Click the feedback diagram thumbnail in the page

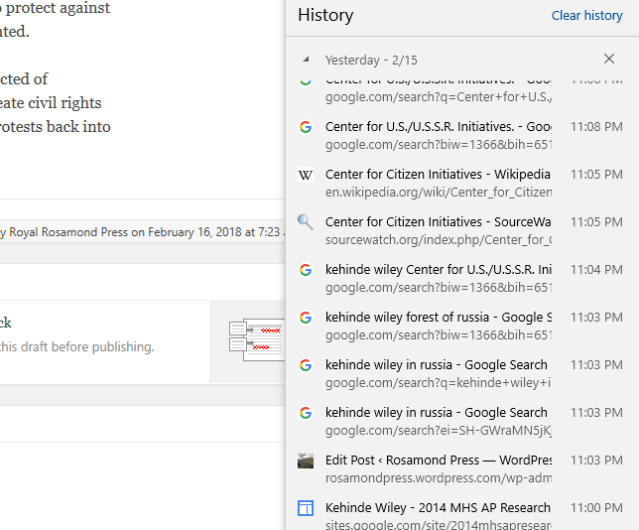(256, 340)
